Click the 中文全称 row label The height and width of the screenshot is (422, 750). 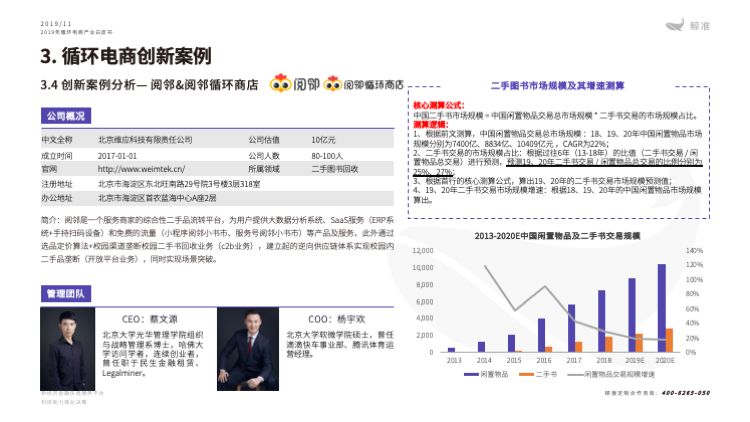coord(56,140)
